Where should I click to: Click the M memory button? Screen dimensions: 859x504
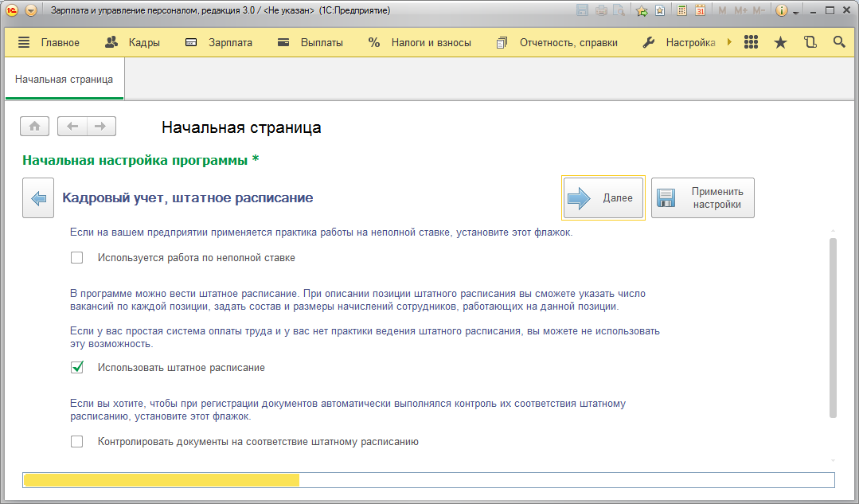pos(722,10)
